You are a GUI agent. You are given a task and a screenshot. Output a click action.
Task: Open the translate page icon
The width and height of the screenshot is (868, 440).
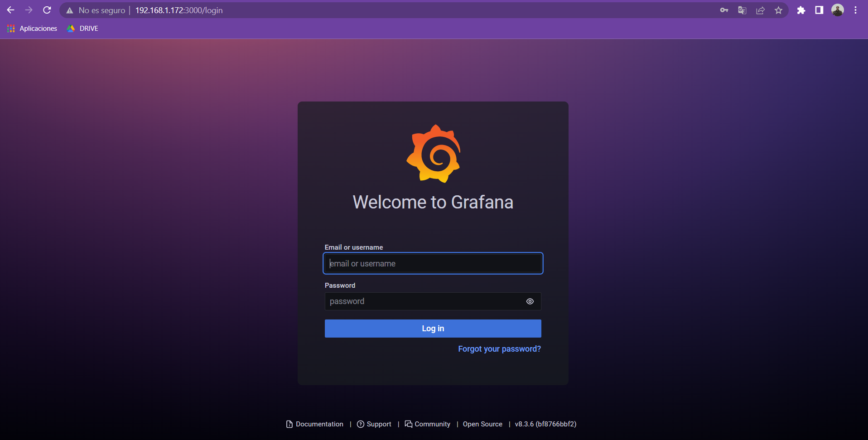click(x=742, y=10)
